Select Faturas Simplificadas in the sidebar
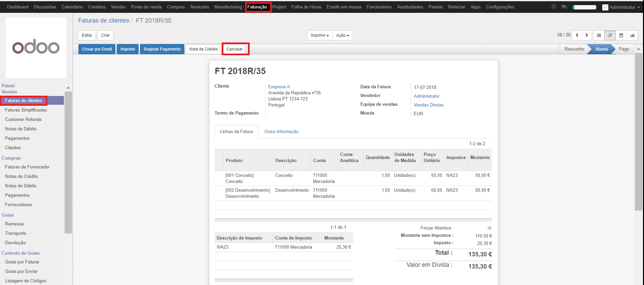This screenshot has height=285, width=644. [x=26, y=110]
